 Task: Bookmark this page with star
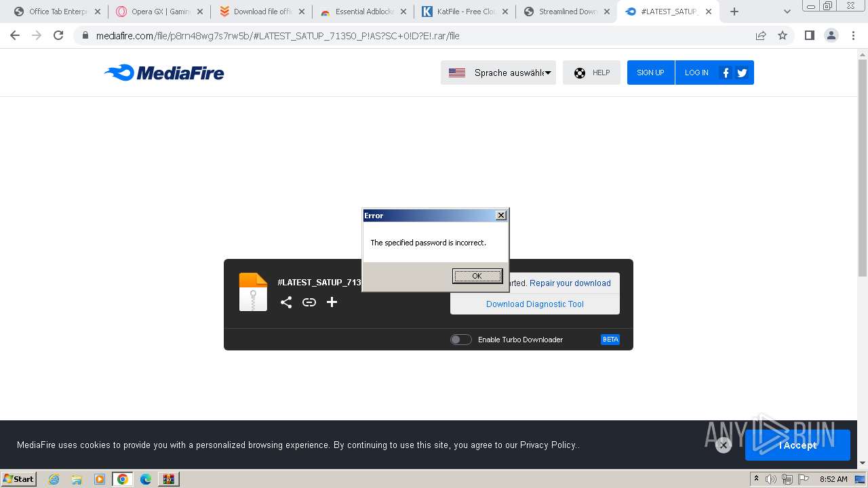[x=783, y=35]
